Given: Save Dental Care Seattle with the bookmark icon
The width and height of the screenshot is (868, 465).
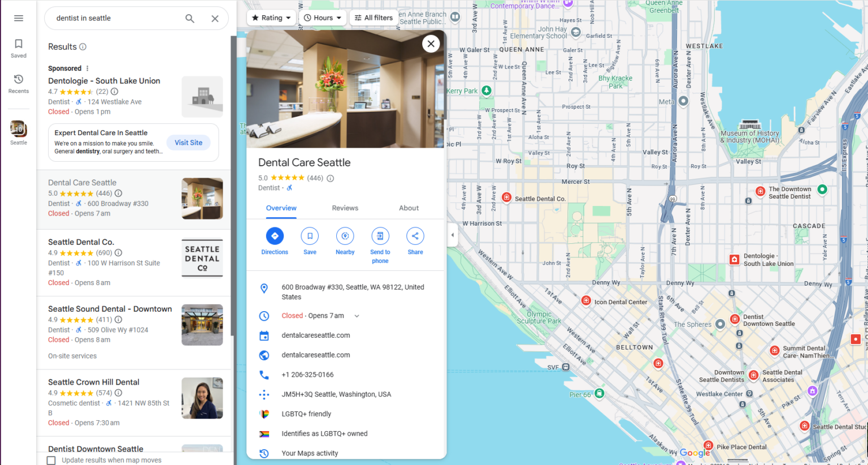Looking at the screenshot, I should (x=310, y=236).
